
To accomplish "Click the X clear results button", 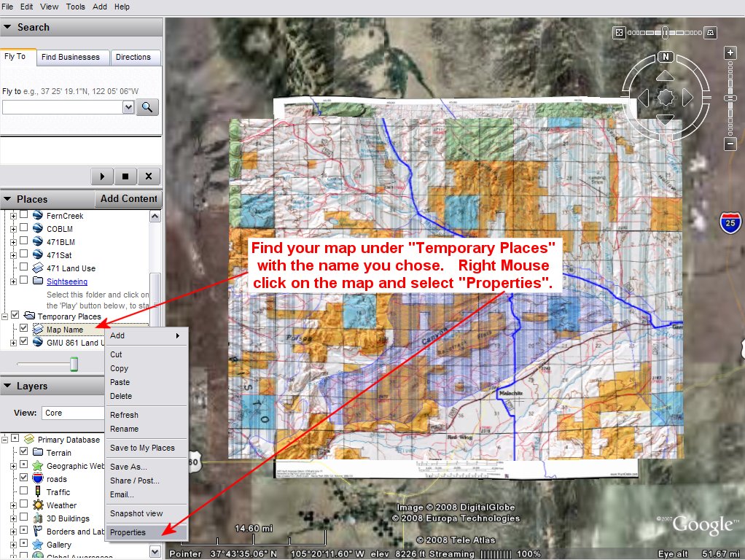I will coord(149,176).
